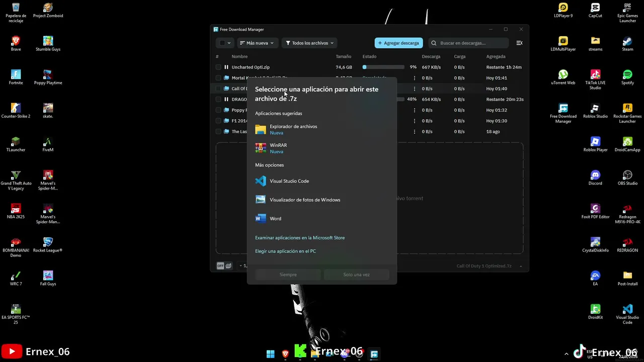Click Elegir una aplicación en el PC

pos(285,251)
